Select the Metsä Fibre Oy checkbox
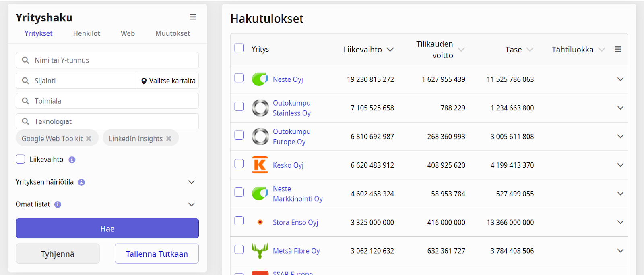This screenshot has width=644, height=275. [239, 249]
